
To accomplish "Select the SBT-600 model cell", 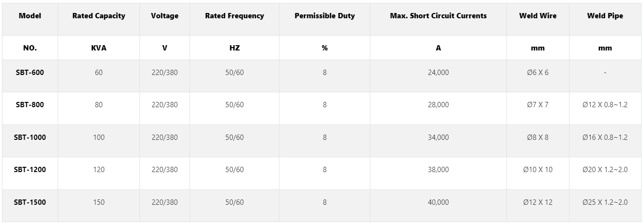I will pos(30,72).
